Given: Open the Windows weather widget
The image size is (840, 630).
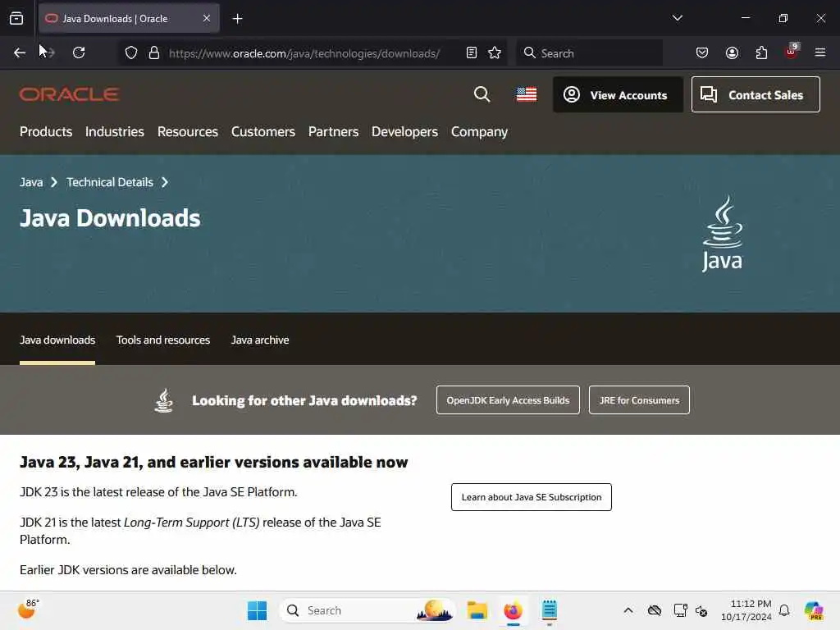Looking at the screenshot, I should (x=29, y=609).
